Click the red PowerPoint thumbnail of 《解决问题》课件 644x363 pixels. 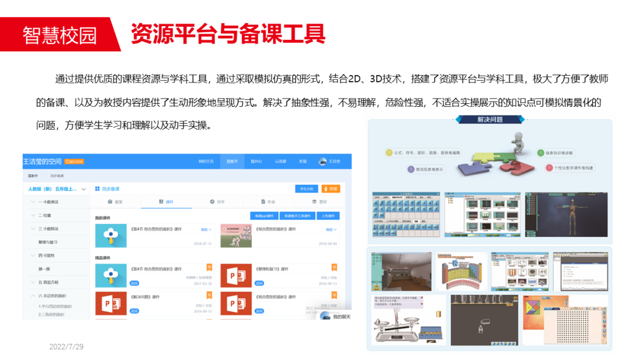(111, 303)
